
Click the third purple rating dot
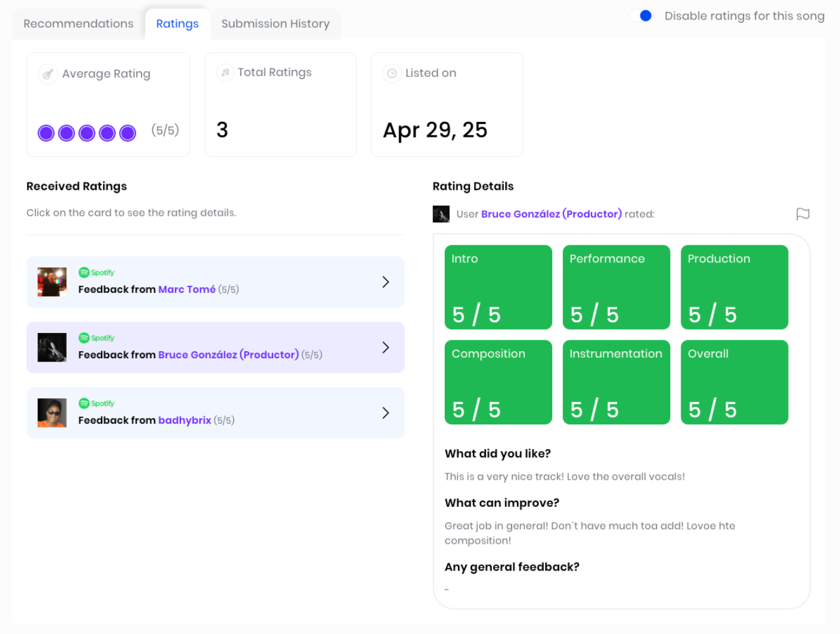tap(87, 133)
